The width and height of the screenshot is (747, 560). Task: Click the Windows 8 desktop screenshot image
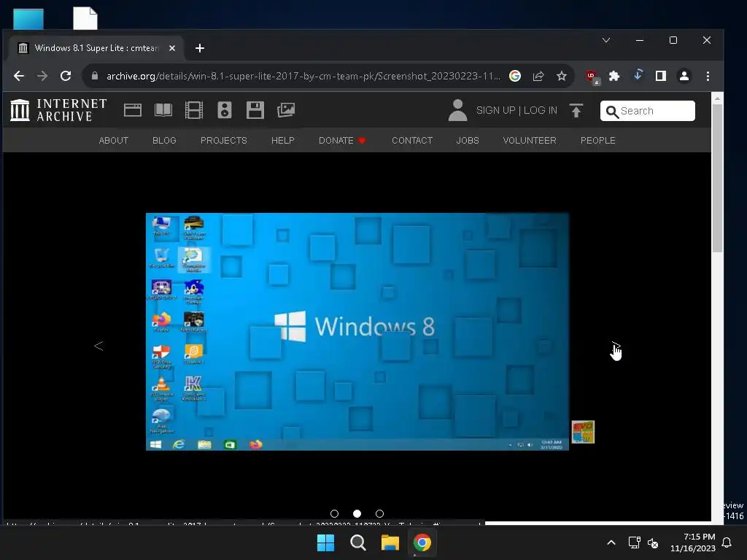[357, 332]
